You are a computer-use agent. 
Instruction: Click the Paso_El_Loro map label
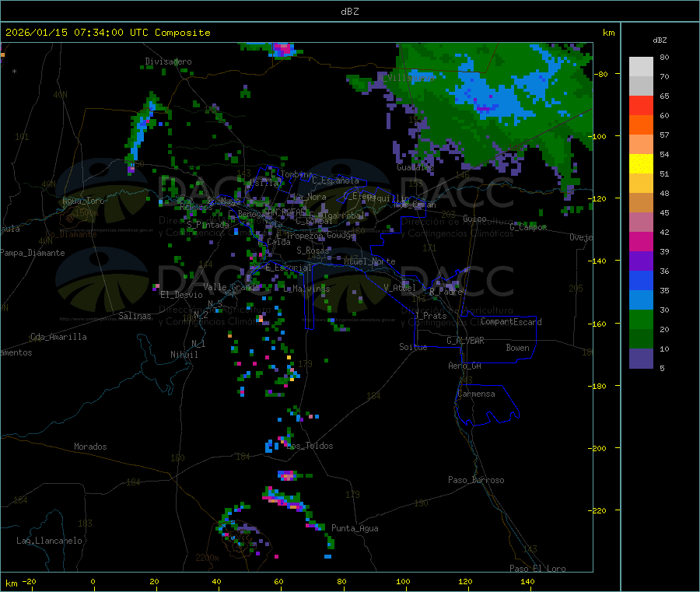pyautogui.click(x=537, y=569)
